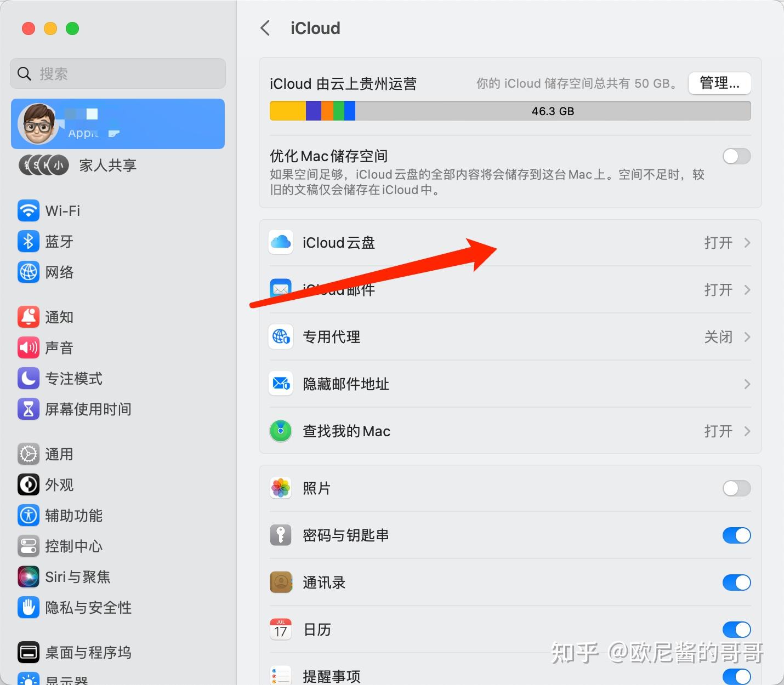Select the Wi-Fi sidebar icon

28,210
